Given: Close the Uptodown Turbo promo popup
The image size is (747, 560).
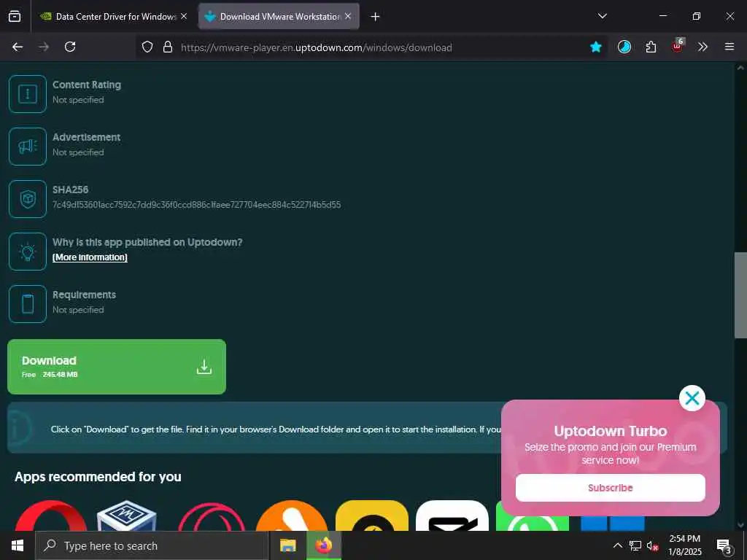Looking at the screenshot, I should point(692,398).
